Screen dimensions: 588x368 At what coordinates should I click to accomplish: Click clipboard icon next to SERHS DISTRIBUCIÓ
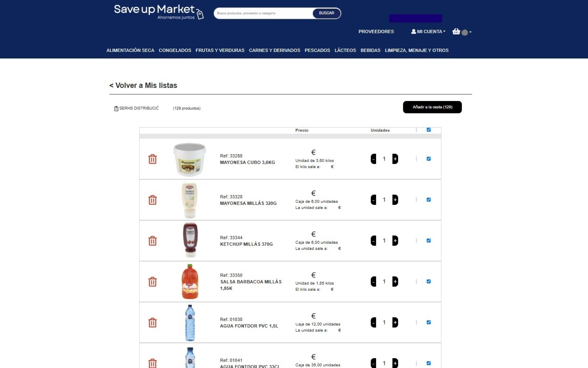click(116, 108)
